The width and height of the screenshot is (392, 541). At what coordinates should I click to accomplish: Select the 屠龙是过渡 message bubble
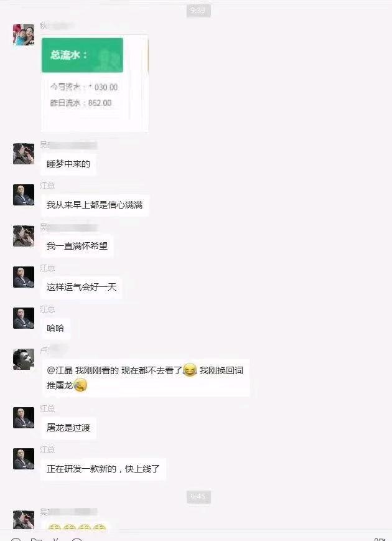tap(68, 428)
